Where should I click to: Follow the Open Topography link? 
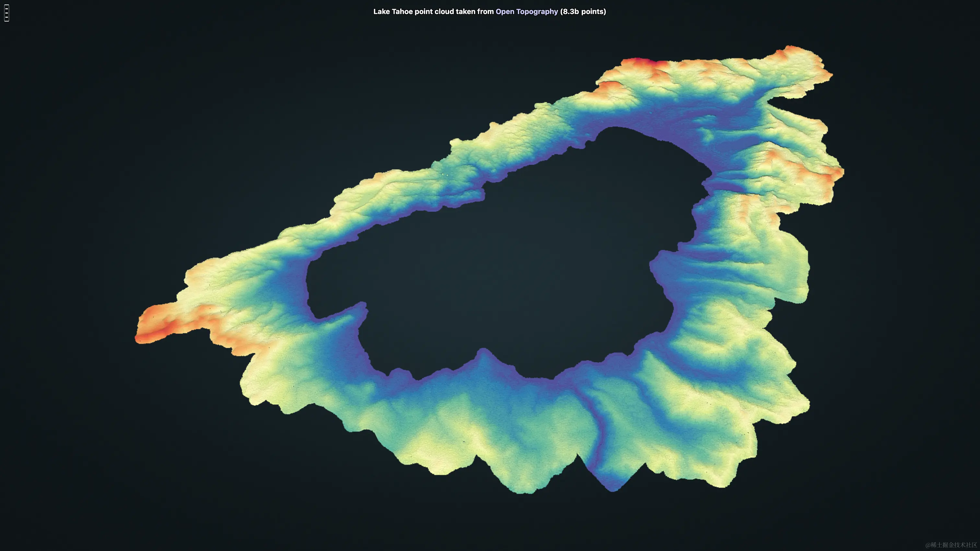pyautogui.click(x=527, y=12)
